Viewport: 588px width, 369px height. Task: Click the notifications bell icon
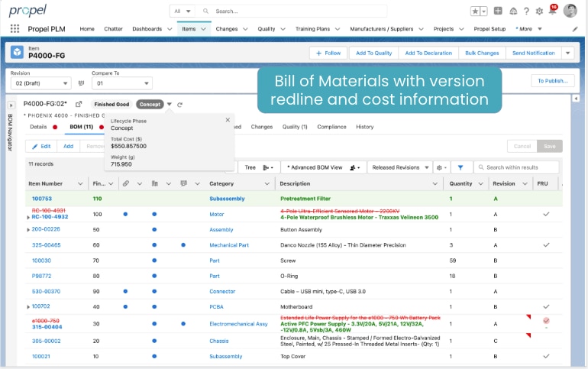coord(553,11)
